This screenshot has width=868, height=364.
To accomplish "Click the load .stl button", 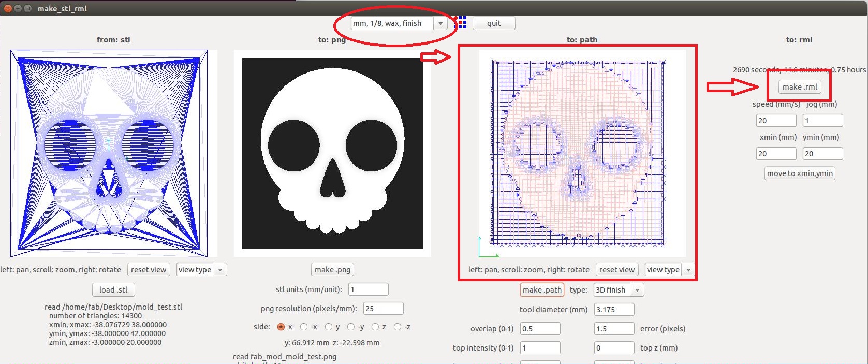I will click(113, 290).
